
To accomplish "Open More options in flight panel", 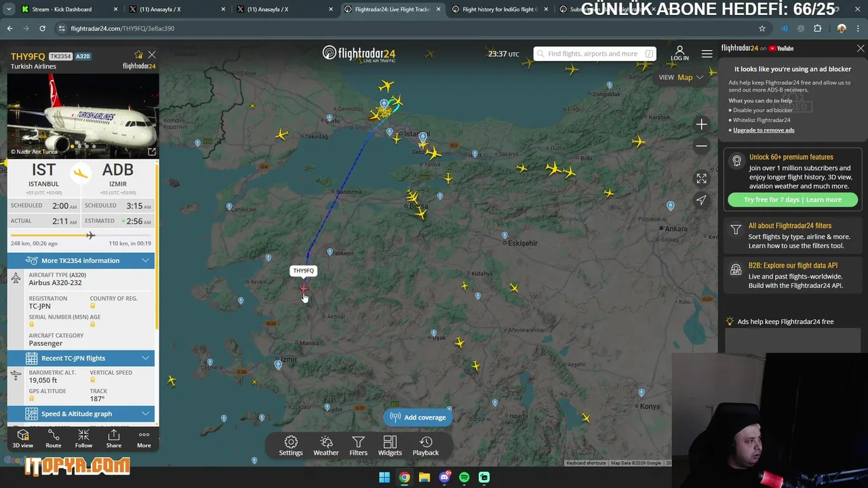I will coord(144,439).
